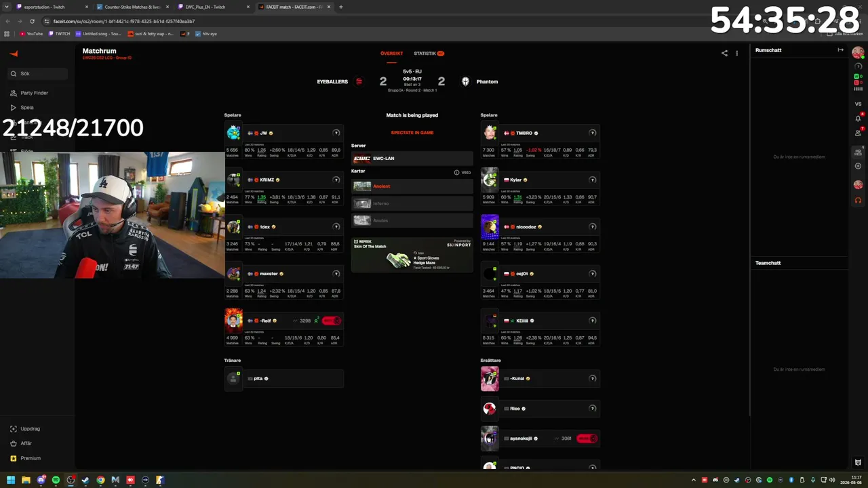
Task: Collapse the Rumschatt chat panel
Action: coord(840,50)
